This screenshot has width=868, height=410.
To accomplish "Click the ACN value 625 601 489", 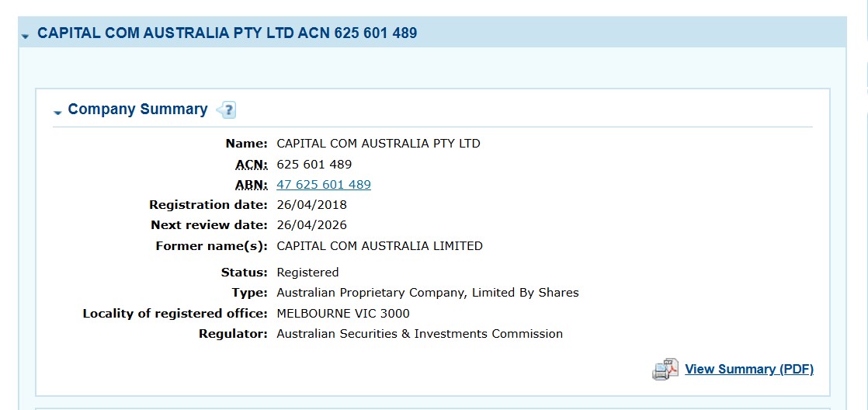I will point(314,165).
